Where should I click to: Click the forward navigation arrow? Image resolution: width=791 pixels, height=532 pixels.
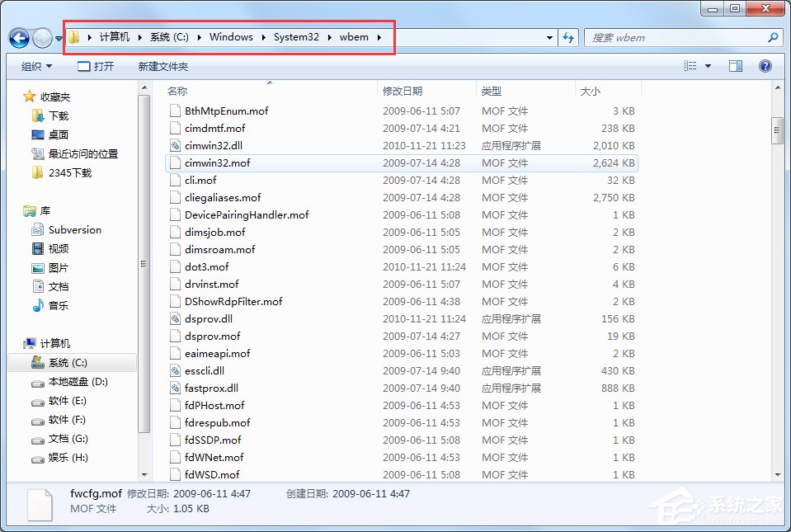click(41, 38)
